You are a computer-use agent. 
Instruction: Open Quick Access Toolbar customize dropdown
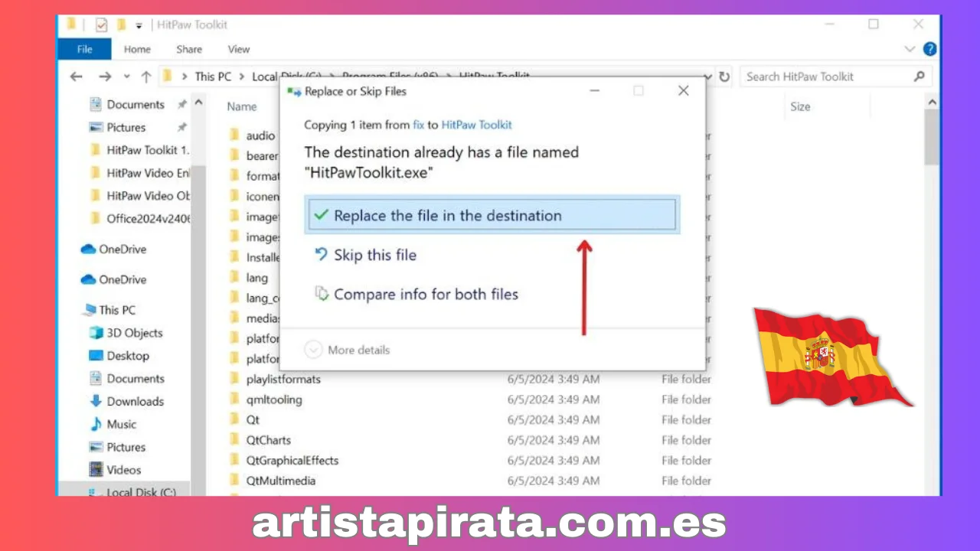pos(139,25)
